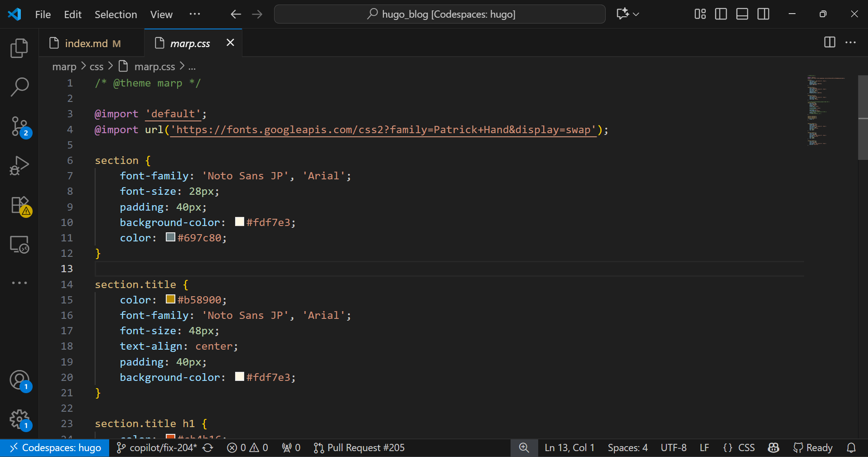Image resolution: width=868 pixels, height=457 pixels.
Task: Open notifications bell
Action: [x=851, y=448]
